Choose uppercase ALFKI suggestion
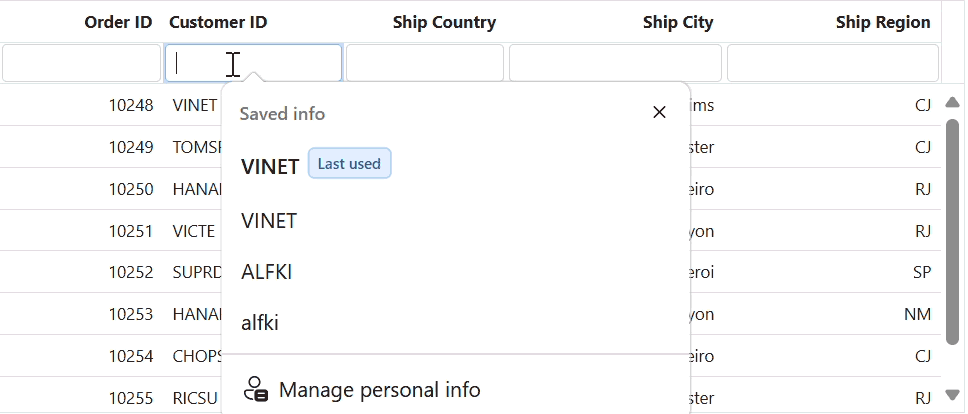The width and height of the screenshot is (968, 414). coord(266,272)
